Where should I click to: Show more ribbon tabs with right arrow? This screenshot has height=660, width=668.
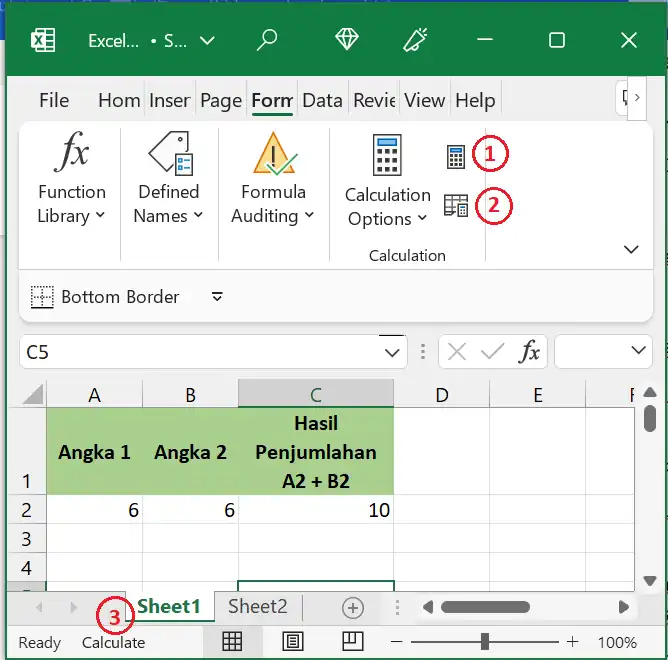pos(637,98)
